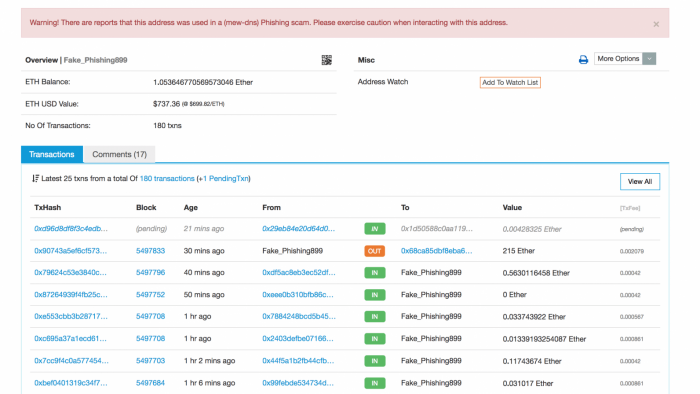Viewport: 700px width, 394px height.
Task: Click the print page icon
Action: [x=583, y=59]
